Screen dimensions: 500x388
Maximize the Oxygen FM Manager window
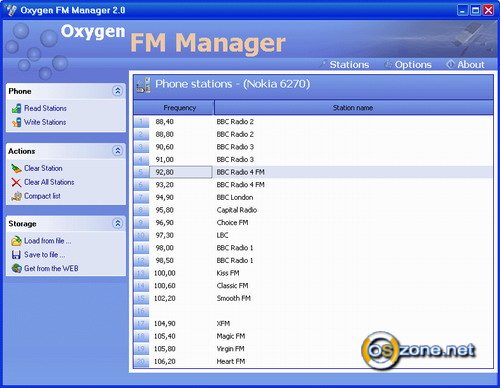[x=475, y=10]
